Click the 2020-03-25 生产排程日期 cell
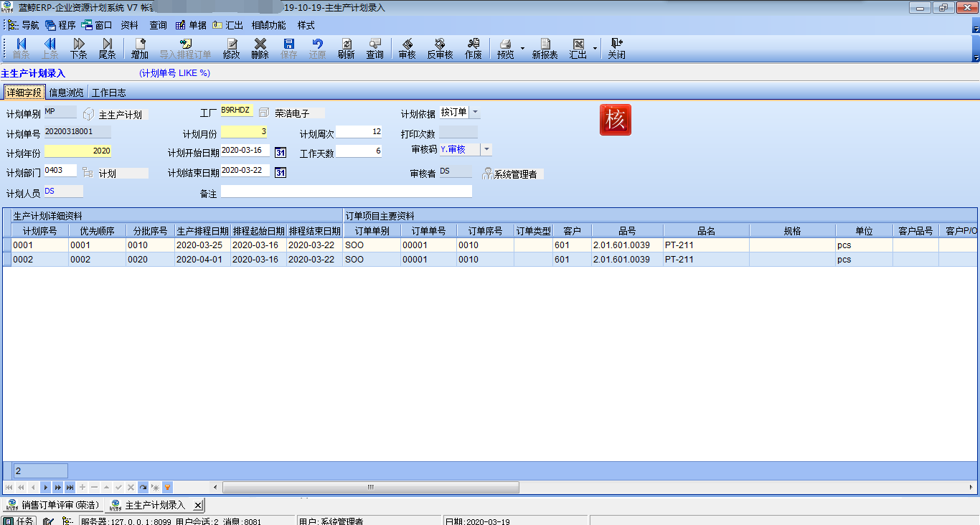Image resolution: width=980 pixels, height=525 pixels. [202, 245]
